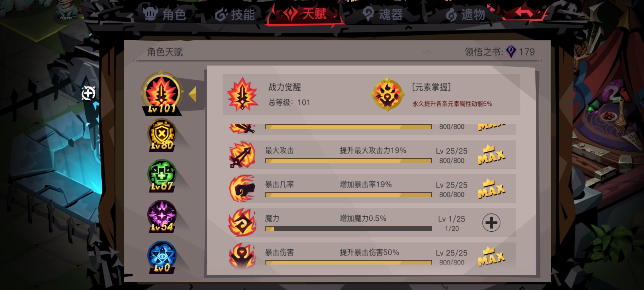Screen dimensions: 644x290
Task: Open the 魂器 tab
Action: point(382,14)
